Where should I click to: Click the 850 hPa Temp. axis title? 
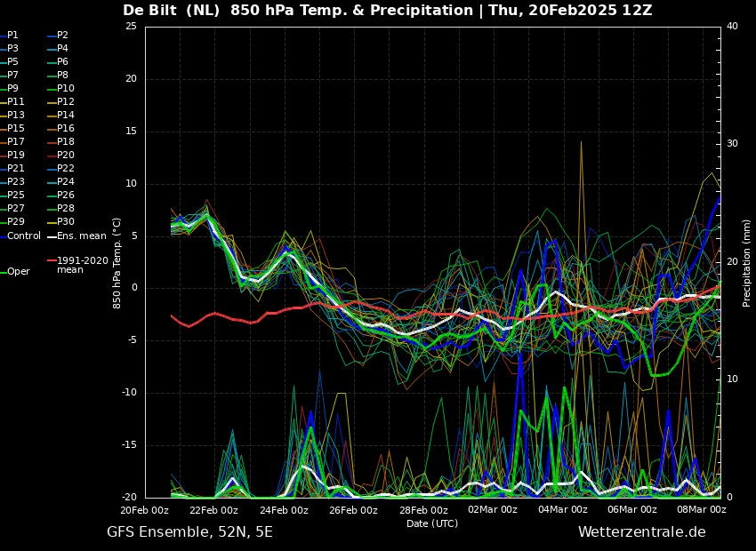[x=117, y=263]
